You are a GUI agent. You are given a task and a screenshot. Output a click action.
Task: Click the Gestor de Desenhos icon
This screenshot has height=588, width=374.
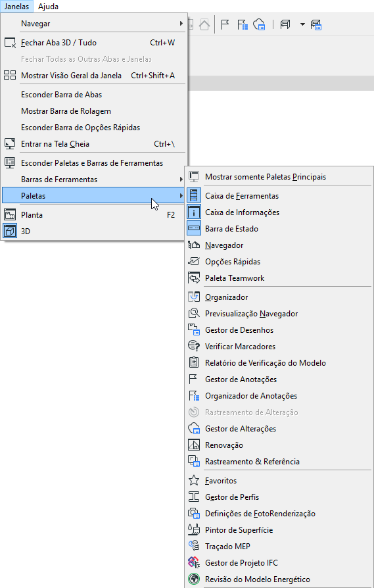(x=194, y=330)
